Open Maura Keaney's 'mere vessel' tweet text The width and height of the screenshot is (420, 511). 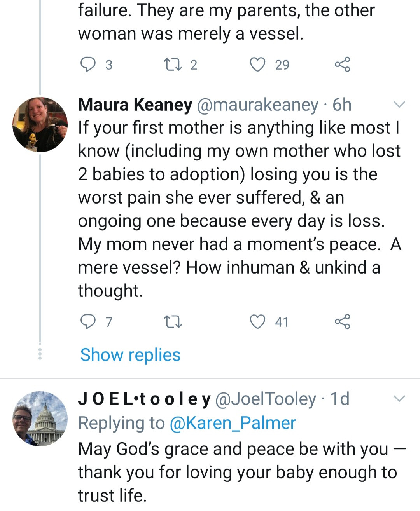click(x=233, y=209)
